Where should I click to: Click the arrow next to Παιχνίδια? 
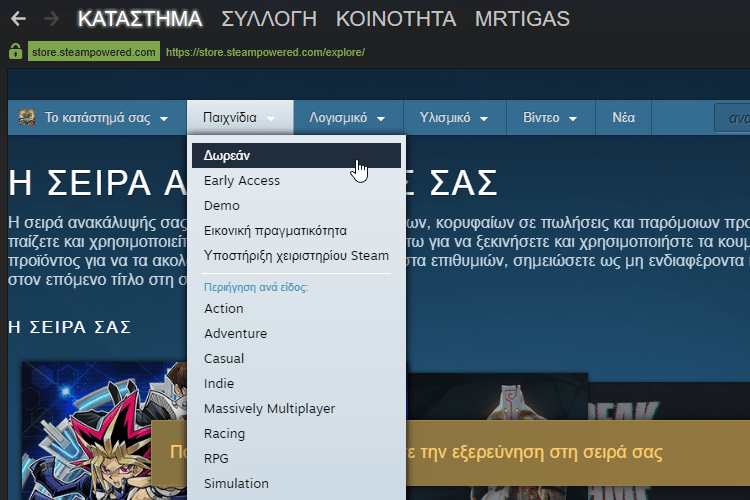coord(271,119)
